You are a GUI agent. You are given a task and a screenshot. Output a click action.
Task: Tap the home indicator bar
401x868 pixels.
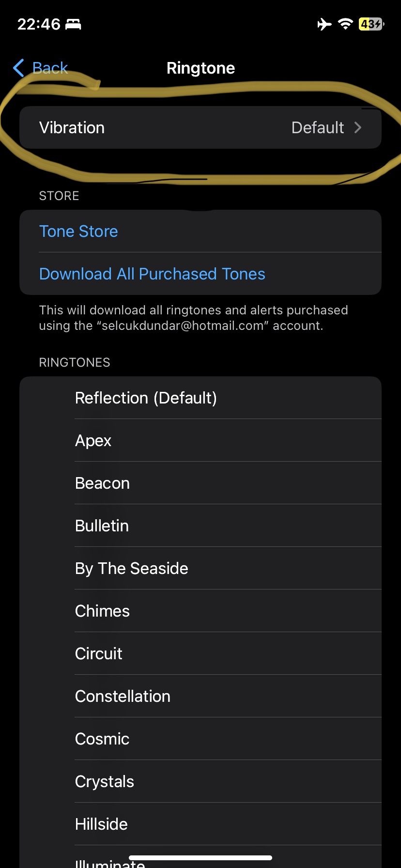point(200,858)
